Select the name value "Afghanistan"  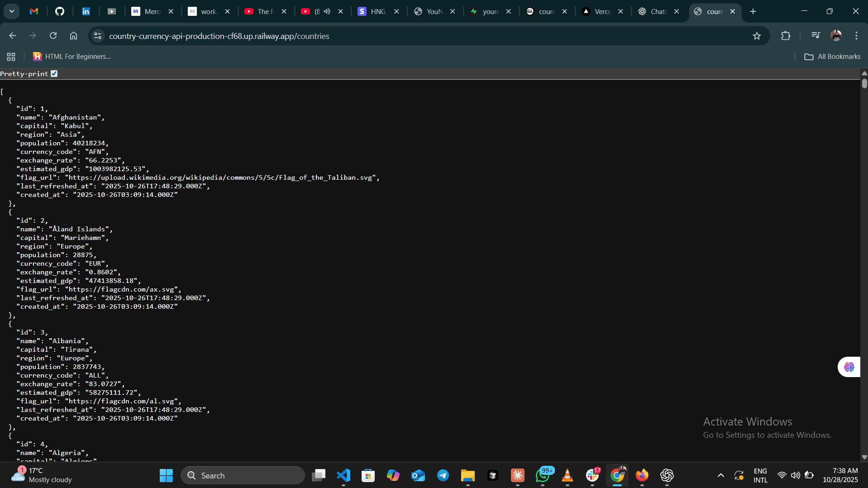coord(75,117)
